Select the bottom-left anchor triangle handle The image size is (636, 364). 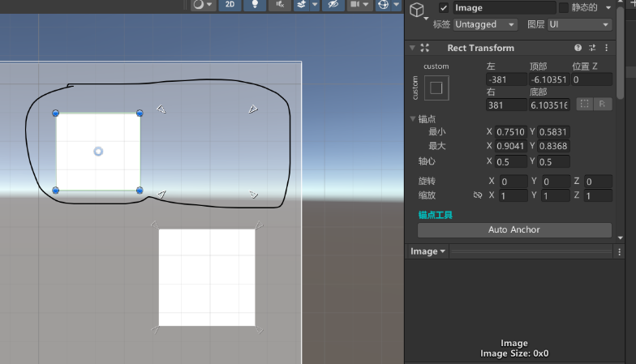[x=161, y=195]
